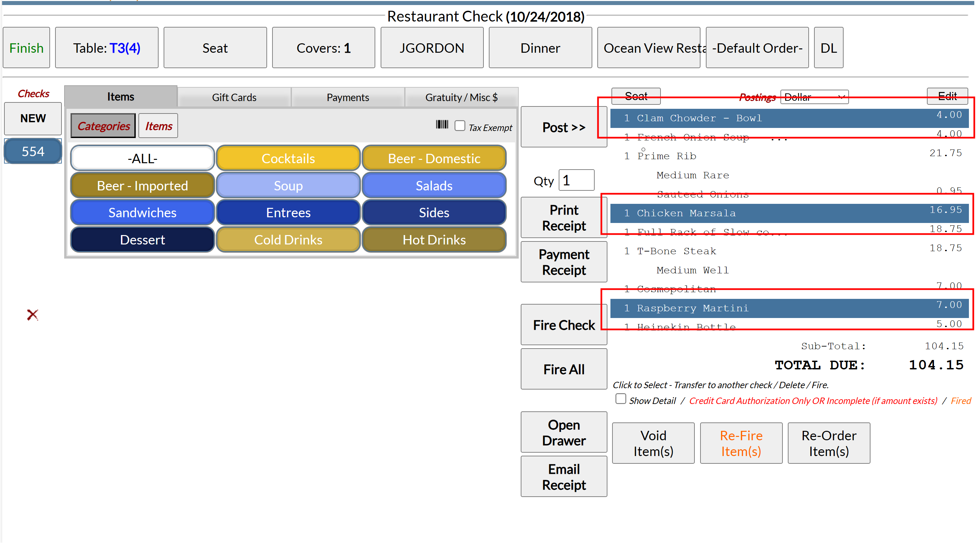Click the Seat button in top bar
The width and height of the screenshot is (980, 544).
pos(215,48)
